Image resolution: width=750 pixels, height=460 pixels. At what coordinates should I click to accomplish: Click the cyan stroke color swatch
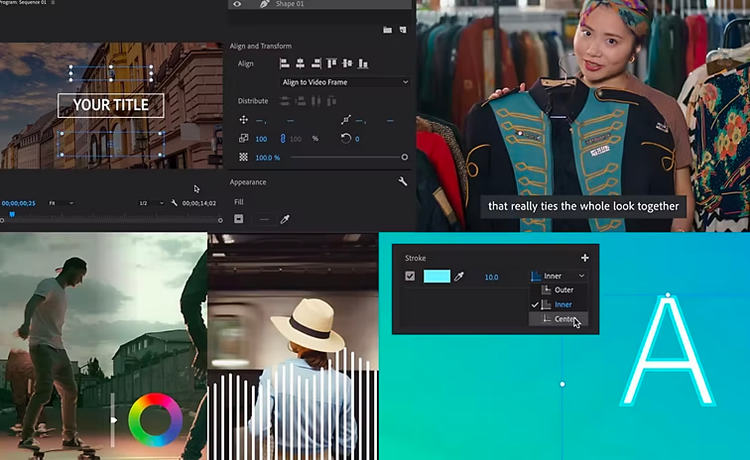pos(437,276)
